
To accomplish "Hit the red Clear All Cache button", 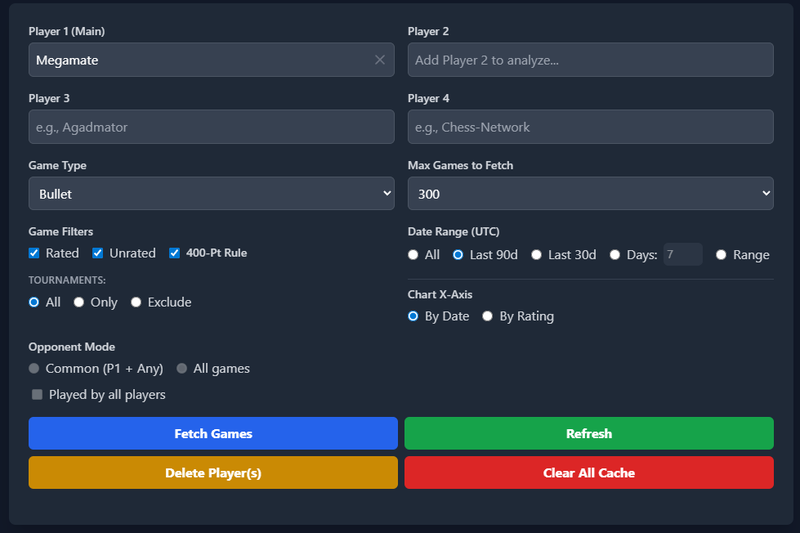I will pyautogui.click(x=589, y=472).
